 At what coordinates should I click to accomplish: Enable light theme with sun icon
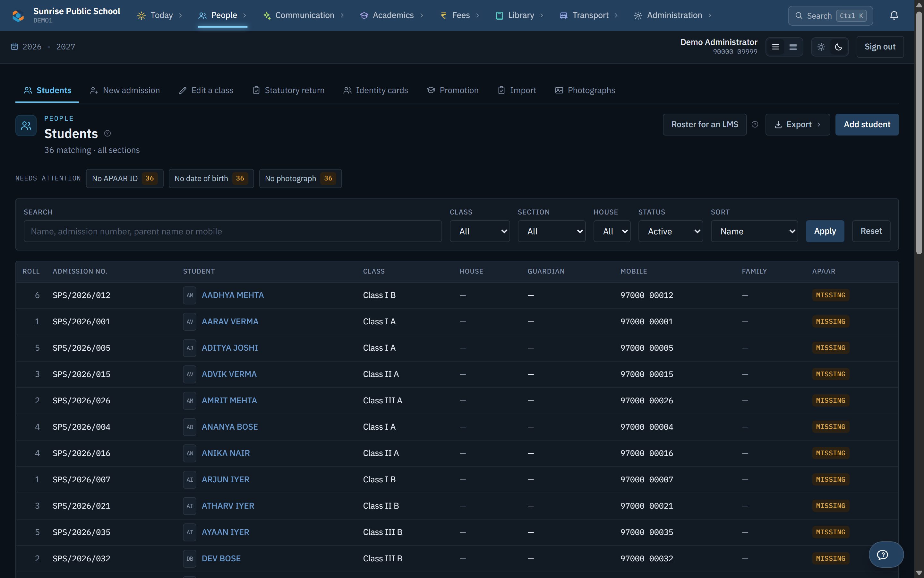click(x=821, y=47)
